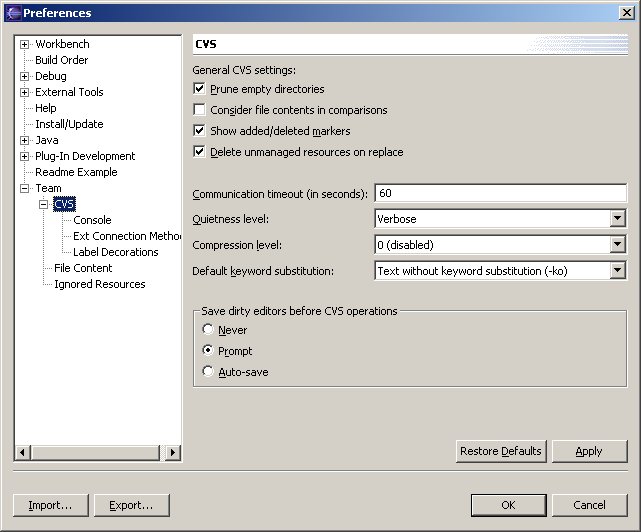This screenshot has width=641, height=532.
Task: Toggle Prune empty directories checkbox
Action: coord(200,89)
